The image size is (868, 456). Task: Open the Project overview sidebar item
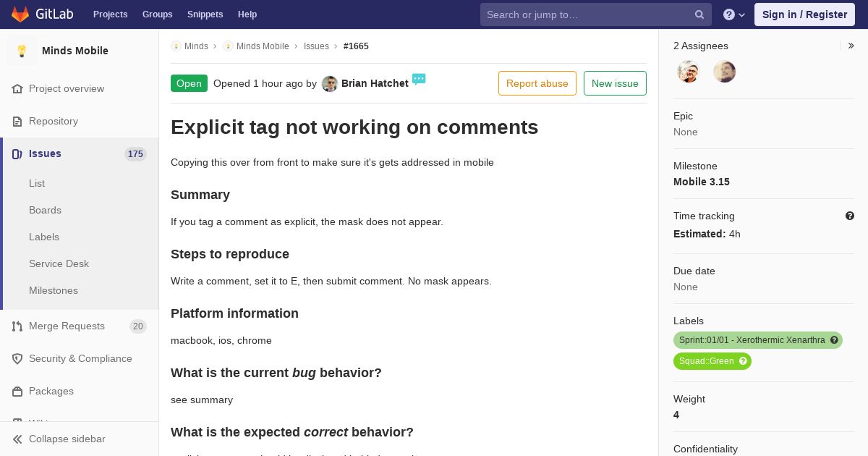[80, 89]
